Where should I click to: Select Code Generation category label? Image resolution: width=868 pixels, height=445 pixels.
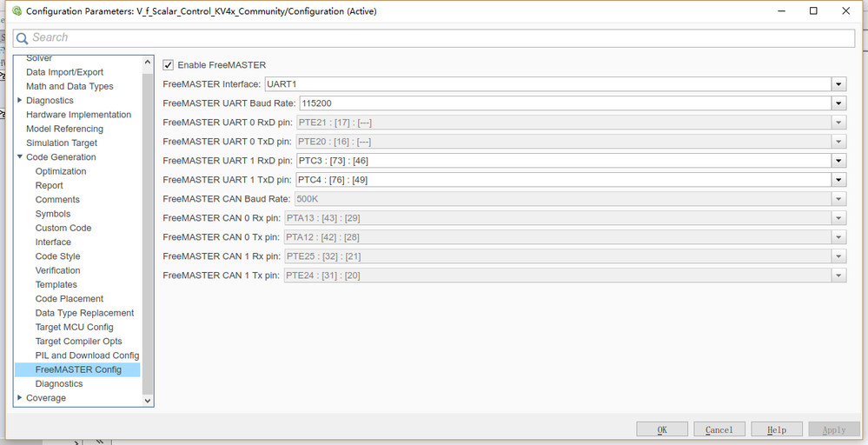(x=61, y=157)
